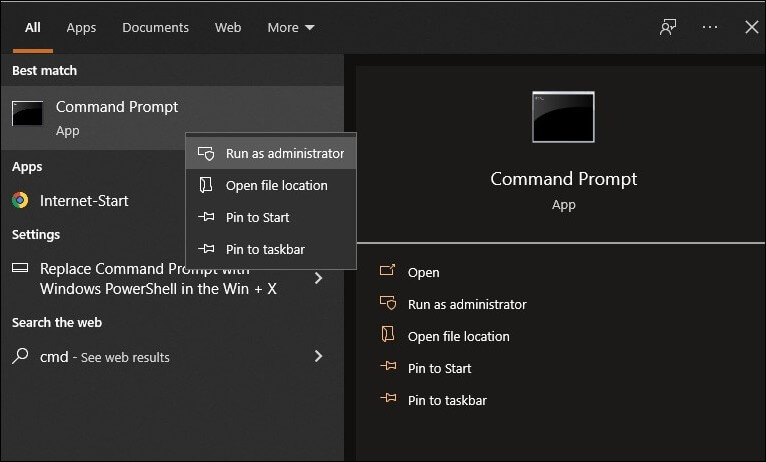Click Run as administrator in details pane
766x462 pixels.
tap(467, 304)
